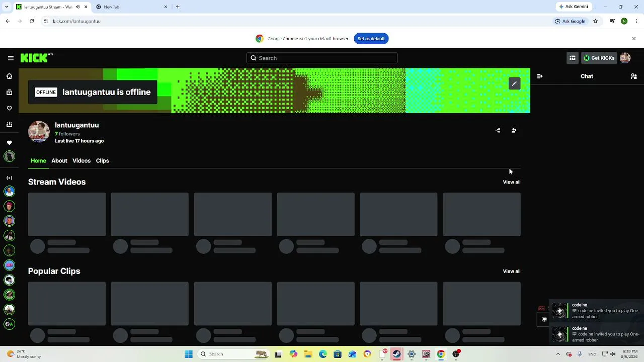Click the Chrome icon on the taskbar
The image size is (644, 362).
441,354
